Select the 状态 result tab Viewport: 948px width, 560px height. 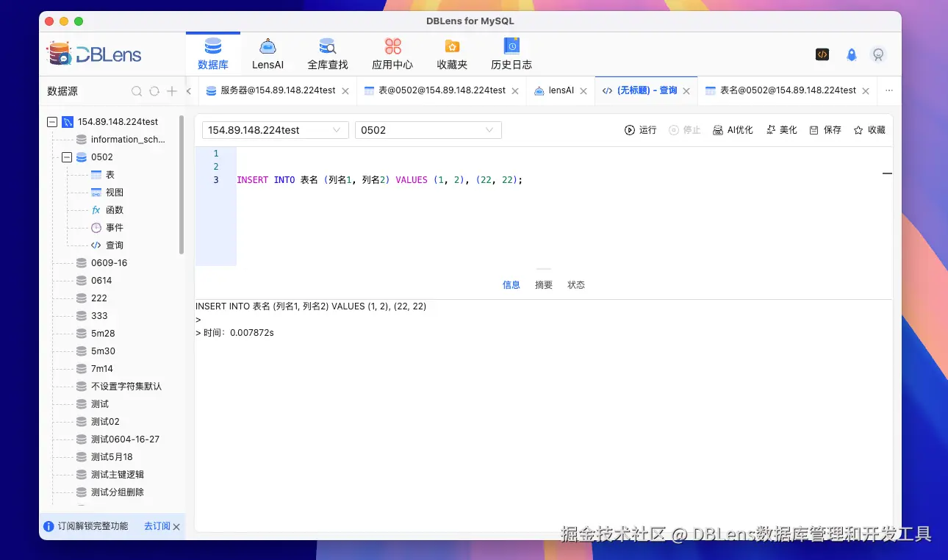pos(576,285)
